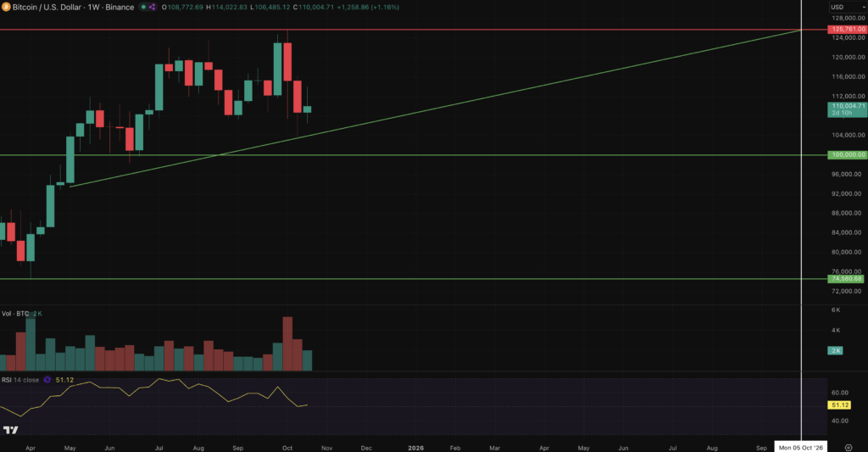Image resolution: width=868 pixels, height=452 pixels.
Task: Click the Bitcoin logo icon beside the symbol
Action: pos(6,7)
